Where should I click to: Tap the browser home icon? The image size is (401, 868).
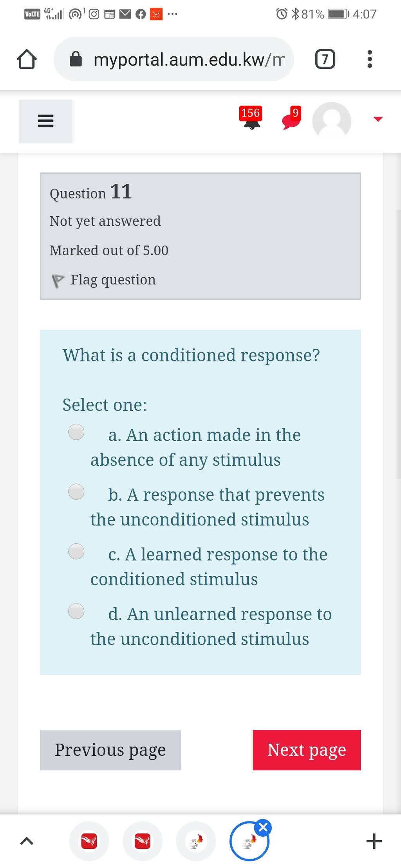click(27, 59)
